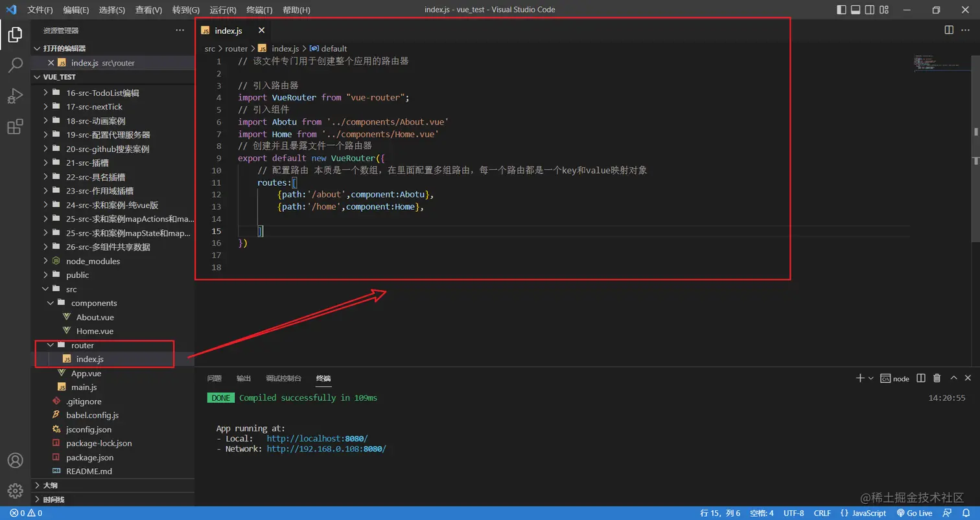980x520 pixels.
Task: Kill terminal with trash icon
Action: point(937,378)
